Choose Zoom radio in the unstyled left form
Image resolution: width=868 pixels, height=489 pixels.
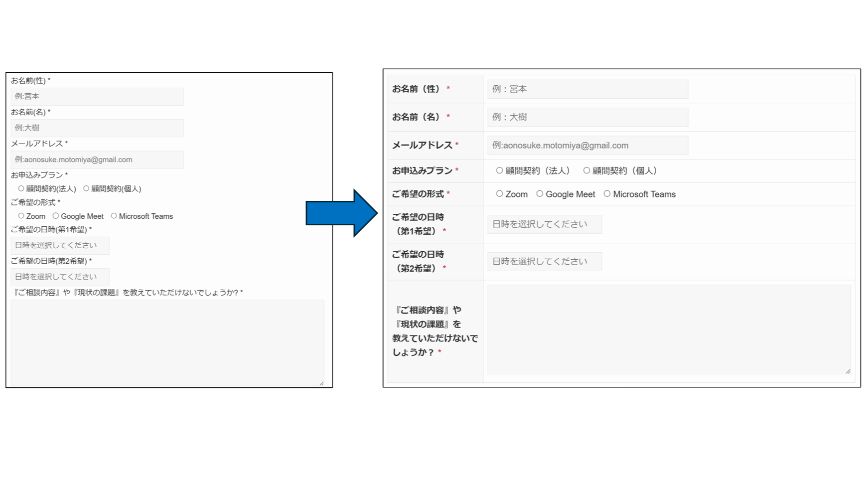(21, 216)
